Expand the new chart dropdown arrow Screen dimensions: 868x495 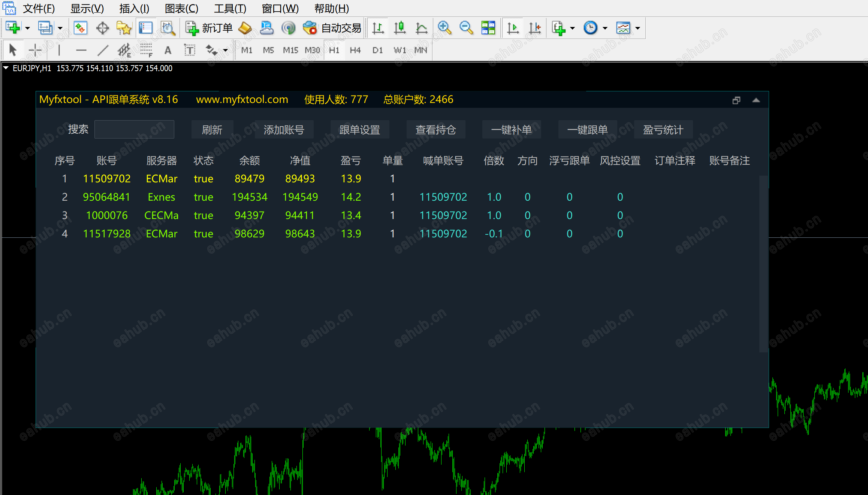click(27, 28)
